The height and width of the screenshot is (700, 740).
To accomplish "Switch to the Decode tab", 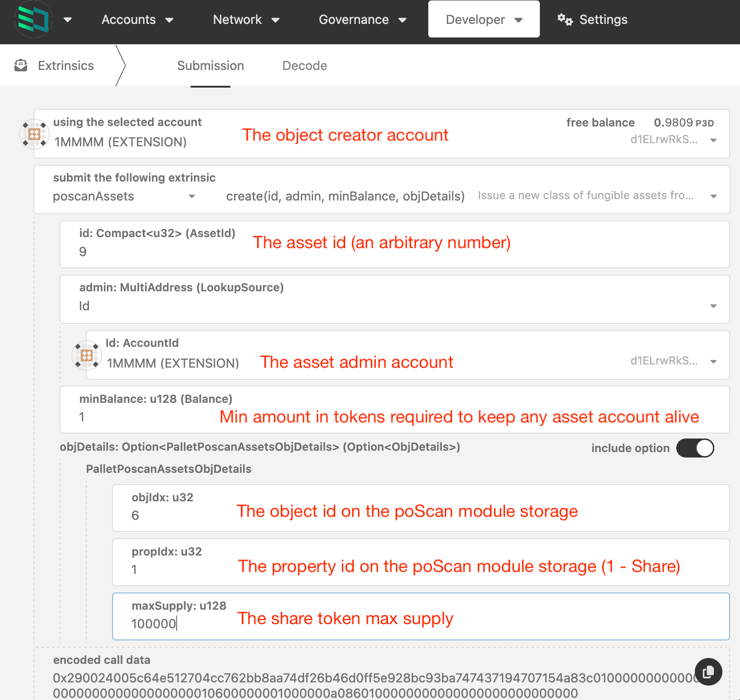I will [304, 65].
